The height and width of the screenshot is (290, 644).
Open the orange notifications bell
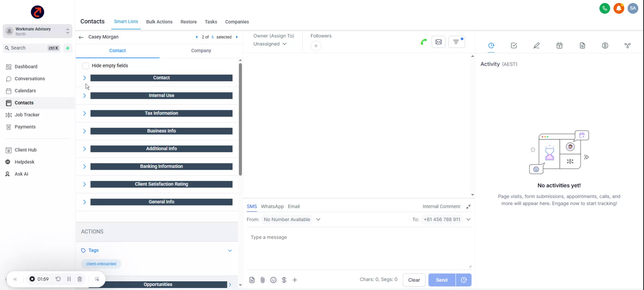click(619, 8)
